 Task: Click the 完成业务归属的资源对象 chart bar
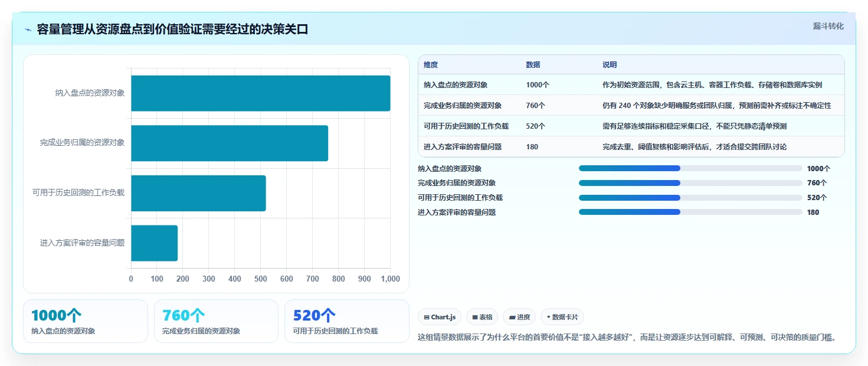point(230,143)
